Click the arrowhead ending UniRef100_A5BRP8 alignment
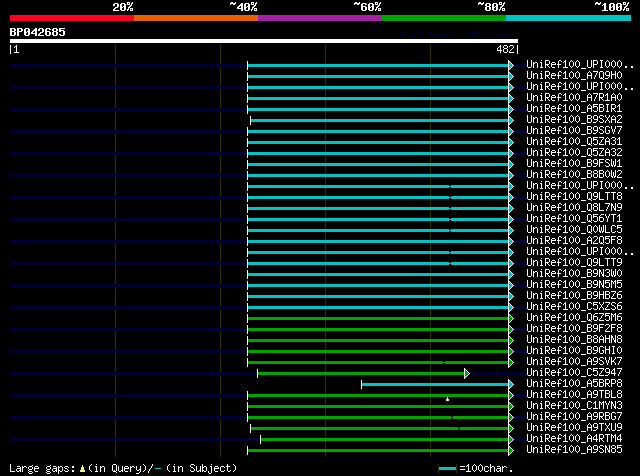The height and width of the screenshot is (476, 640). click(511, 384)
